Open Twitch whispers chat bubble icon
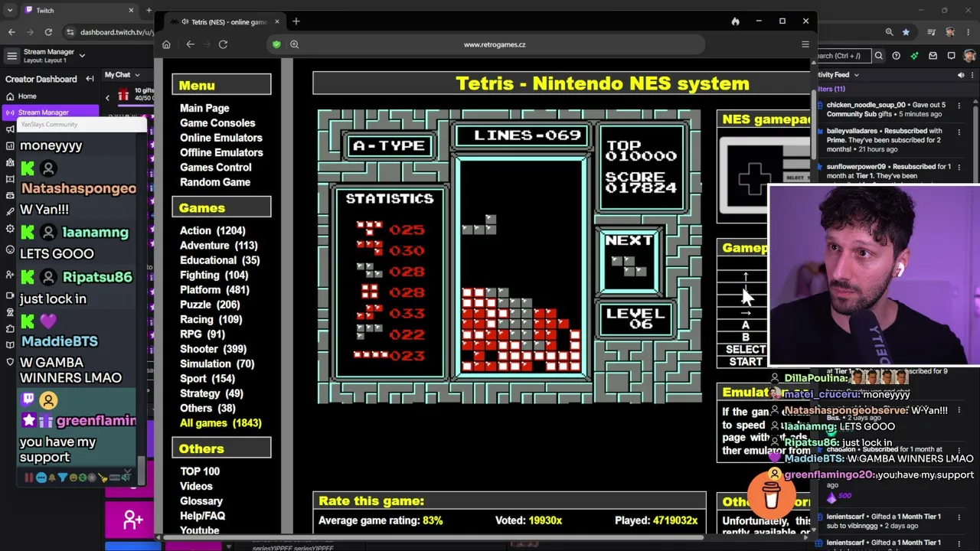Image resolution: width=980 pixels, height=551 pixels. (951, 56)
